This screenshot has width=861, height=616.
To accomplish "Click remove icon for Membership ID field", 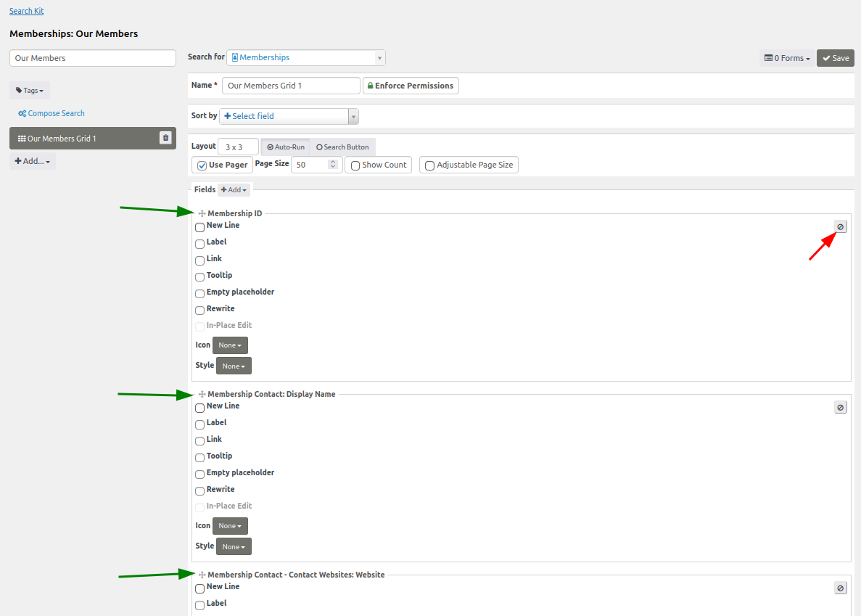I will tap(841, 227).
